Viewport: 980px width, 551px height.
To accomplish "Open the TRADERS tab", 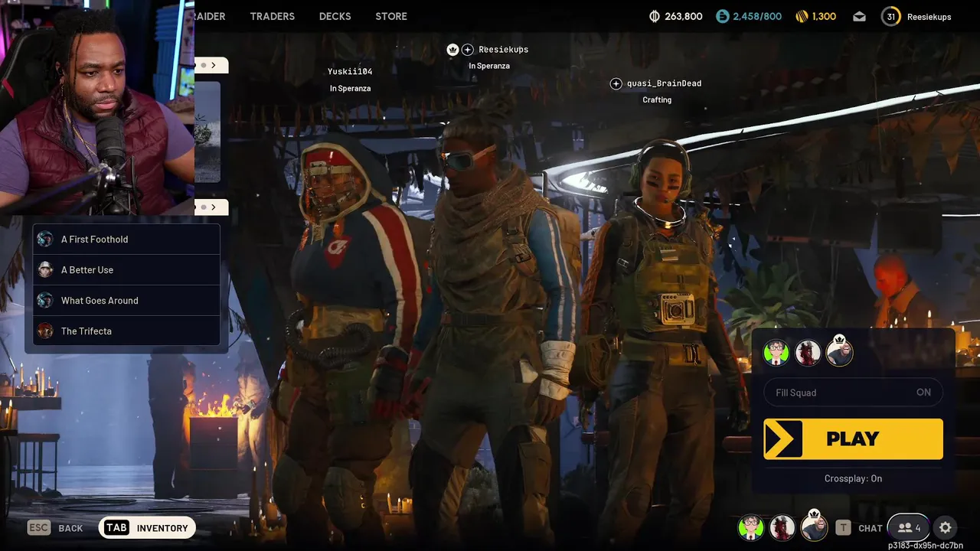I will point(272,16).
